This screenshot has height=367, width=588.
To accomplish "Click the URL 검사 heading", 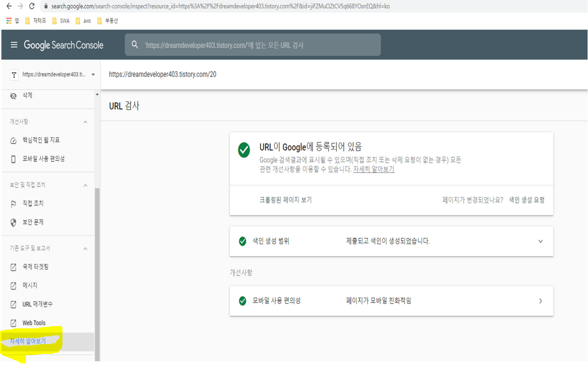I will click(124, 106).
